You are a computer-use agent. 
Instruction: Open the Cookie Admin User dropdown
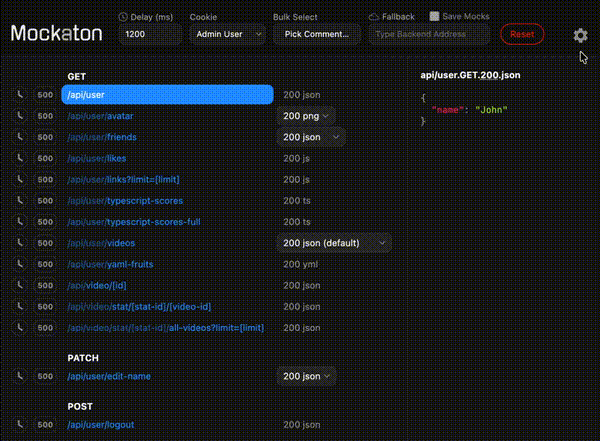(x=227, y=34)
